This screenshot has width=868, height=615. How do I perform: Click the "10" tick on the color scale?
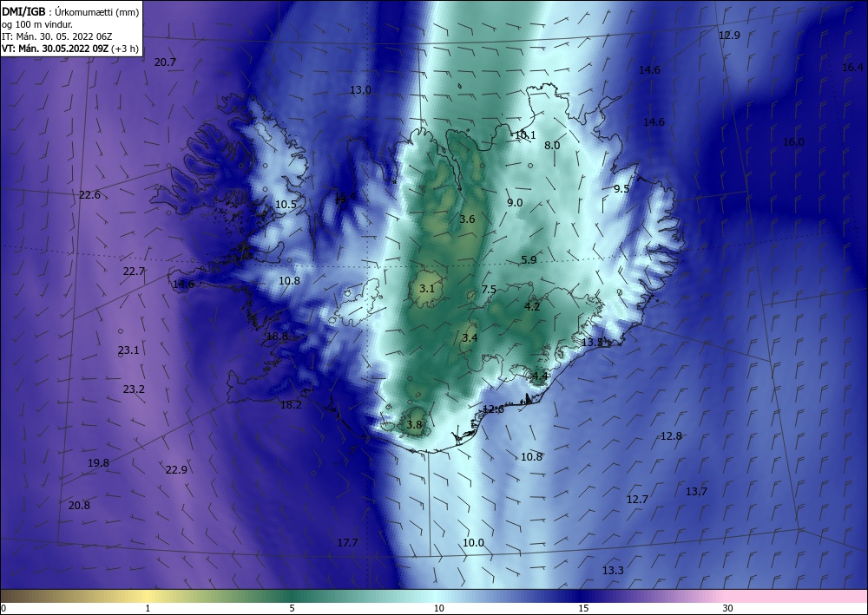point(438,609)
